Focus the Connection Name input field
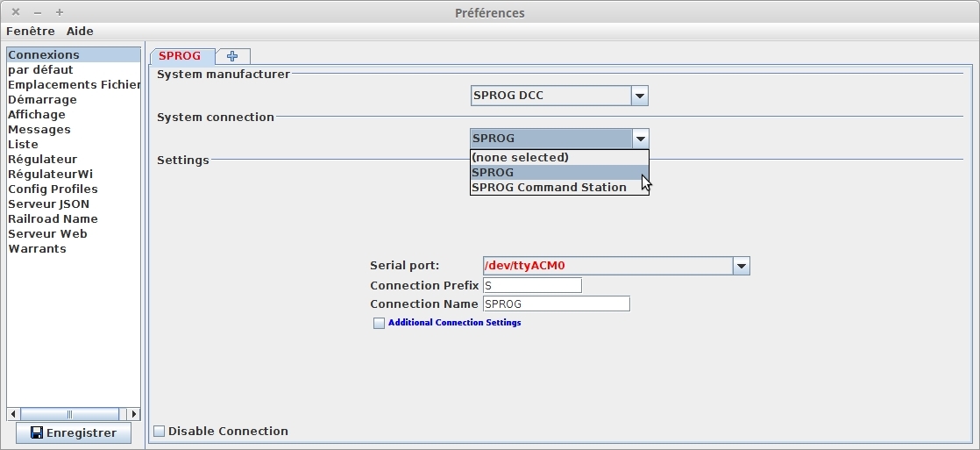 557,304
